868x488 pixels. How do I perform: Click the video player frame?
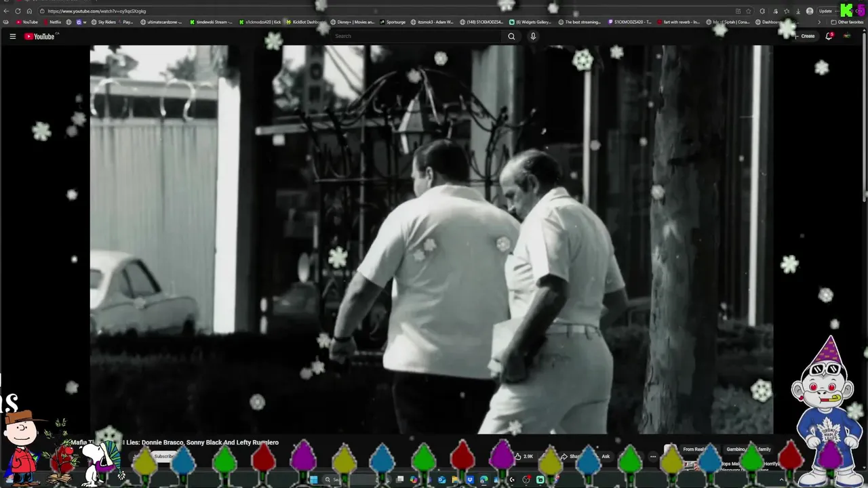pyautogui.click(x=431, y=239)
